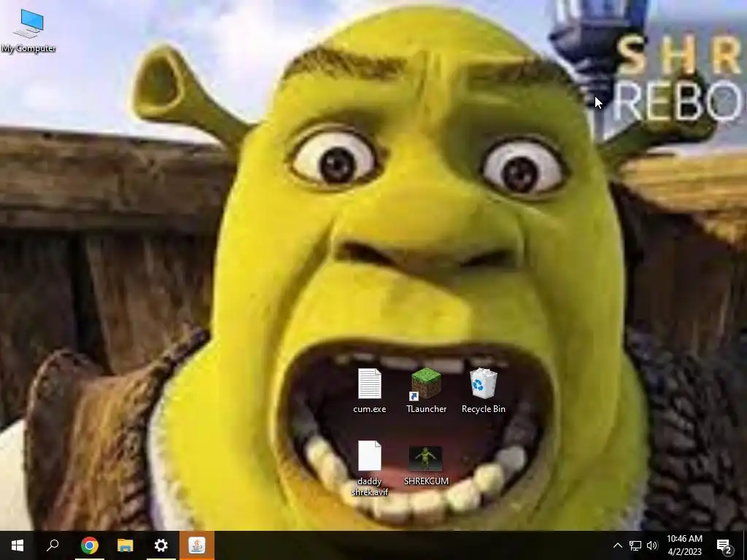Viewport: 747px width, 560px height.
Task: Open taskbar search magnifier
Action: [53, 545]
